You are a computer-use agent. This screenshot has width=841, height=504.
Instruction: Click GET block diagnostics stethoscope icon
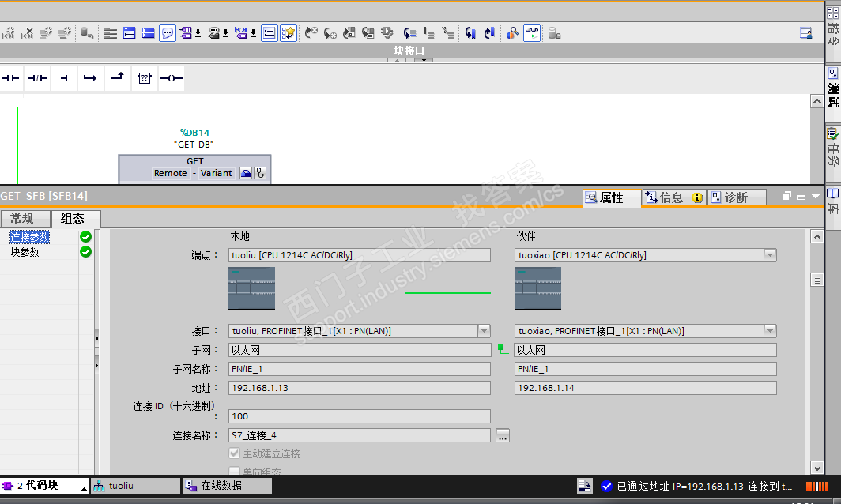tap(260, 173)
